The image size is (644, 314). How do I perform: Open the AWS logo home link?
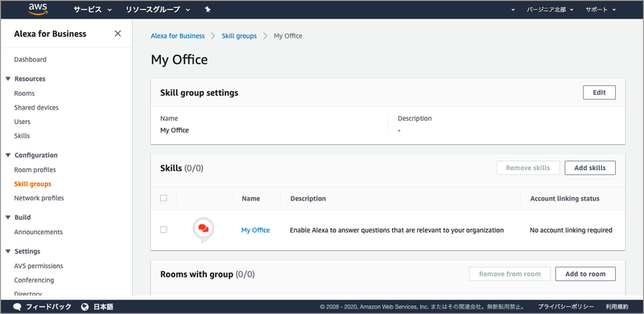(x=38, y=10)
